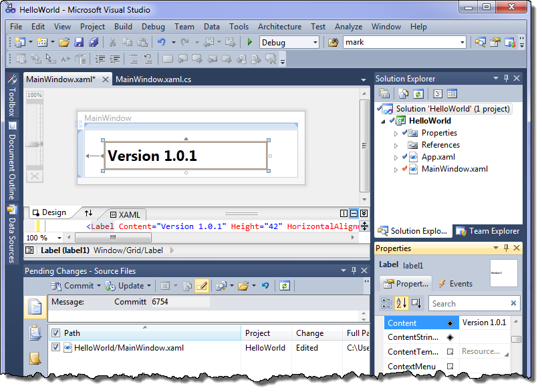Image resolution: width=542 pixels, height=392 pixels.
Task: Click the ContentTemplate property marker square
Action: pos(450,351)
